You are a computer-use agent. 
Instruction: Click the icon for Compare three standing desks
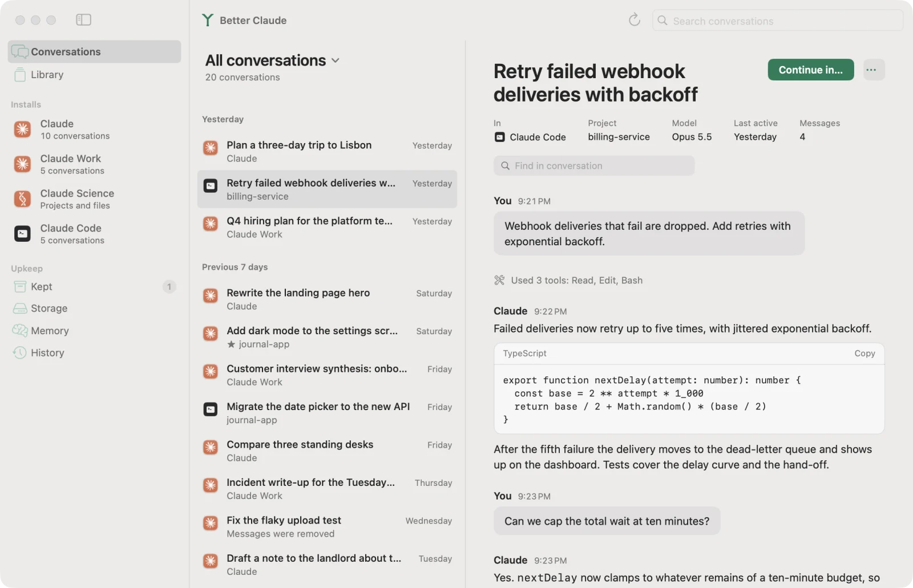211,447
